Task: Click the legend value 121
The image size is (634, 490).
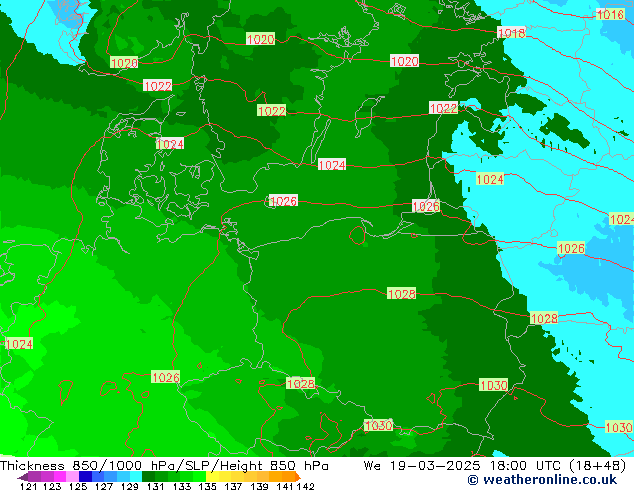Action: tap(28, 486)
